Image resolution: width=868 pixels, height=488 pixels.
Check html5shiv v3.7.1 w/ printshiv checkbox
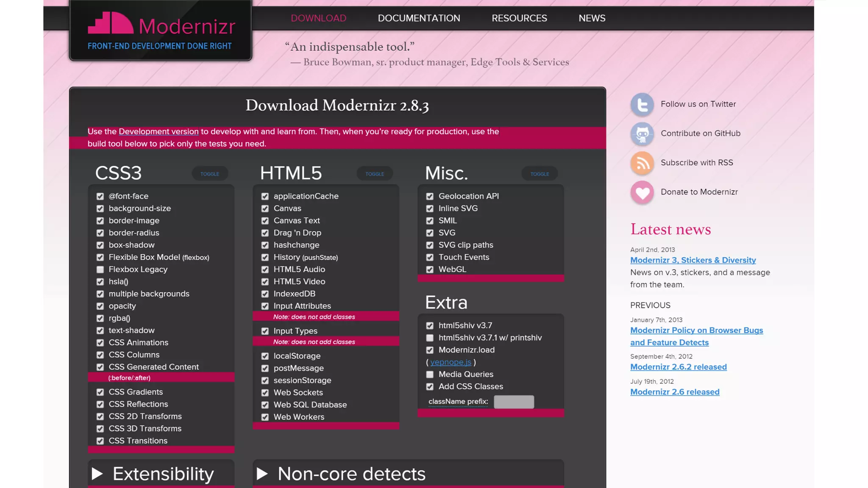(x=430, y=338)
